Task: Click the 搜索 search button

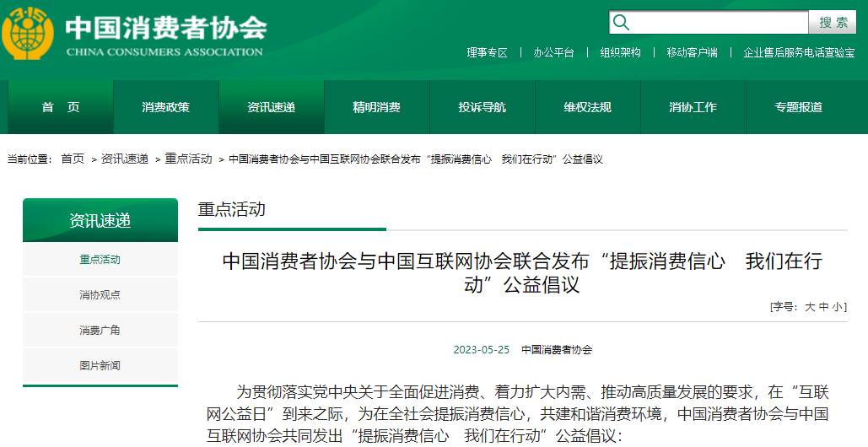Action: 833,23
